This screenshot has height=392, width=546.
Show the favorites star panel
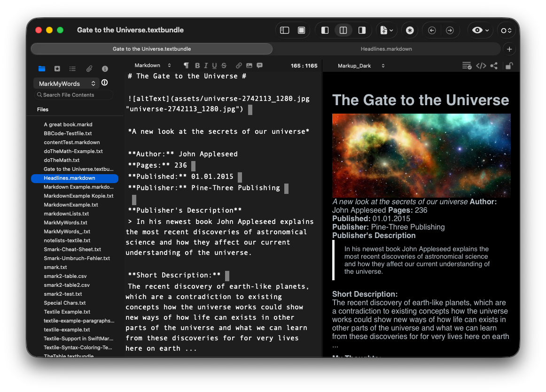tap(57, 69)
